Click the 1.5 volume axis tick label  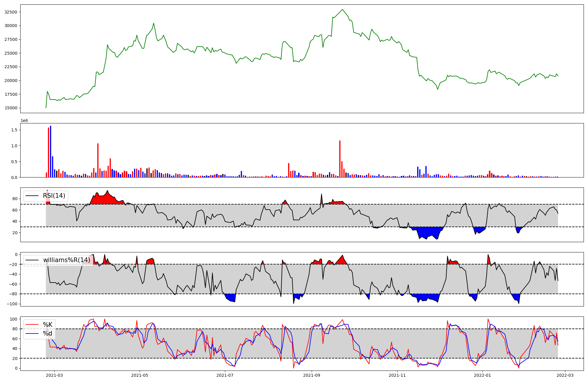pyautogui.click(x=15, y=130)
